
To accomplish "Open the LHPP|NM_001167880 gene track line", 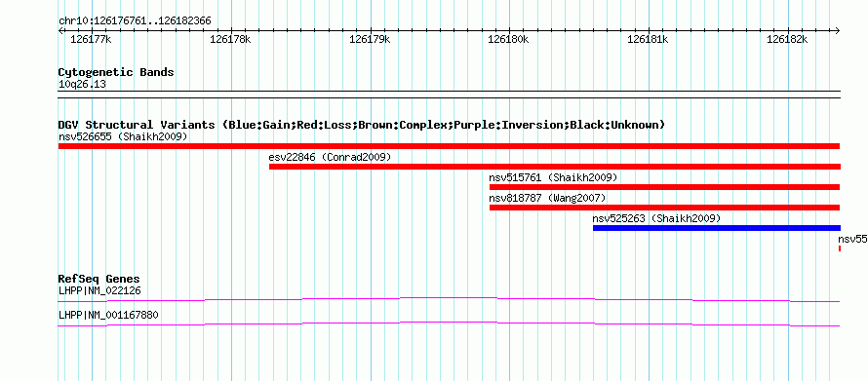I will coord(449,324).
